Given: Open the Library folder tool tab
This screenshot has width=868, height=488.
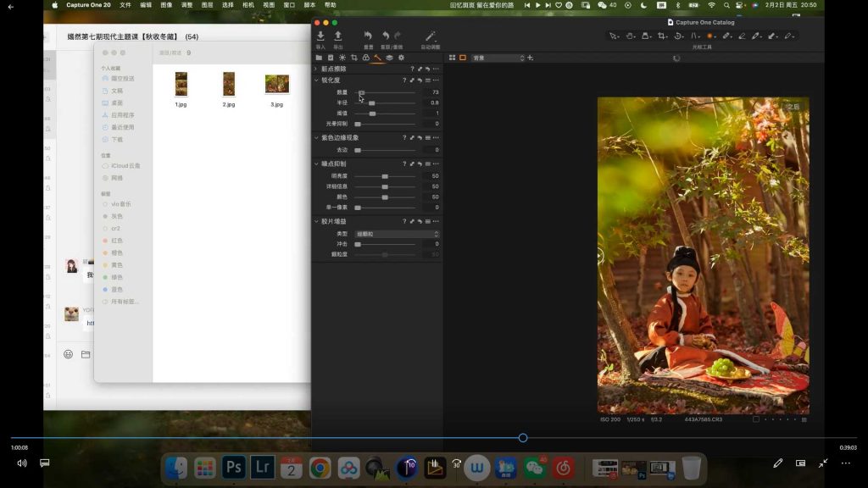Looking at the screenshot, I should tap(319, 58).
